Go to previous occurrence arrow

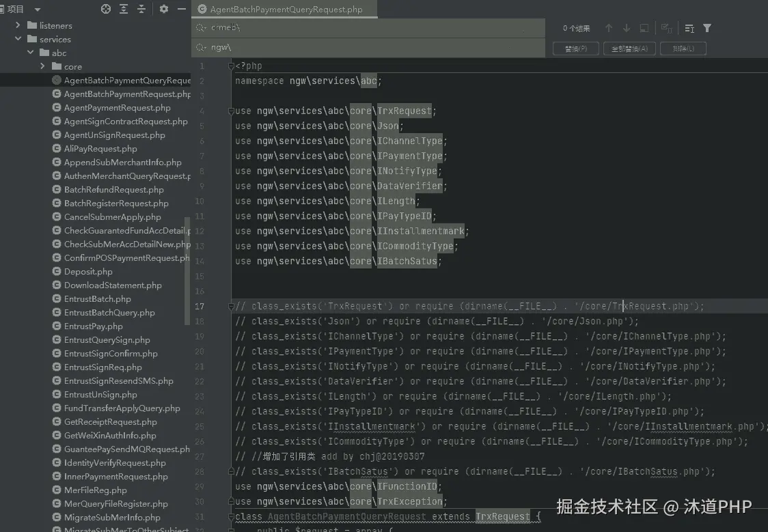tap(609, 29)
